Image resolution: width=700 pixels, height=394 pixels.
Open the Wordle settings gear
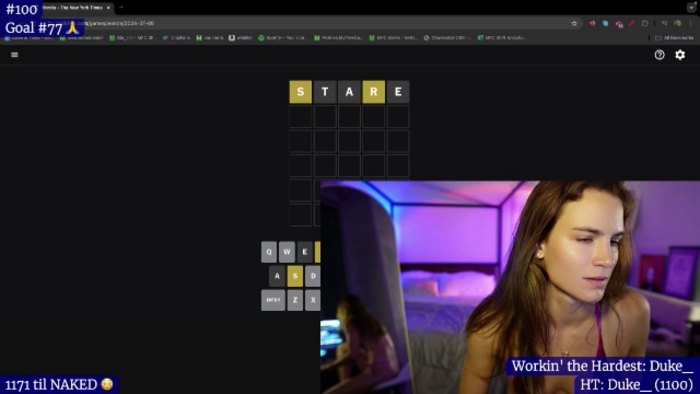pyautogui.click(x=680, y=54)
